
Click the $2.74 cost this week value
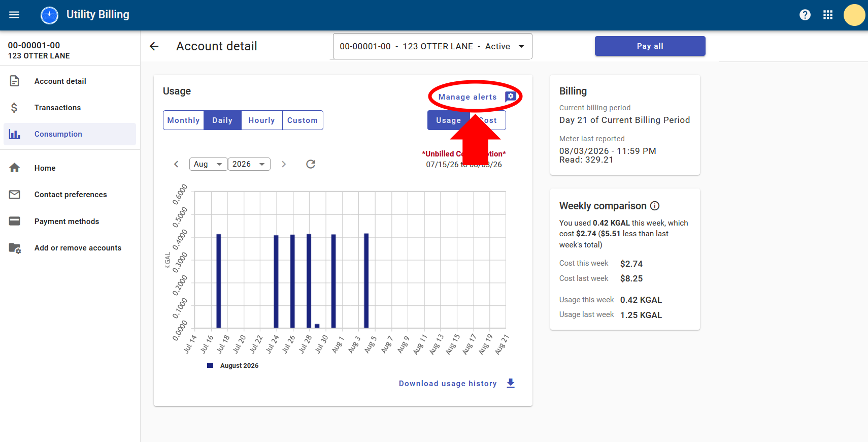pyautogui.click(x=631, y=264)
